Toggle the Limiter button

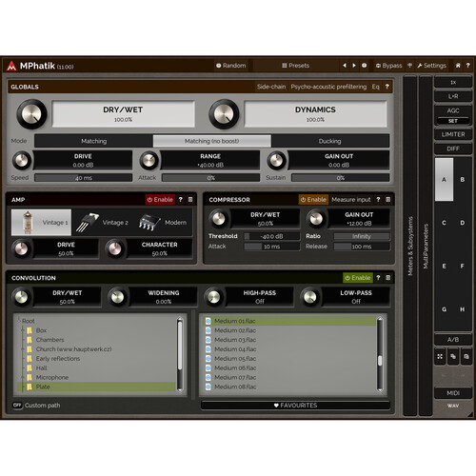click(453, 134)
